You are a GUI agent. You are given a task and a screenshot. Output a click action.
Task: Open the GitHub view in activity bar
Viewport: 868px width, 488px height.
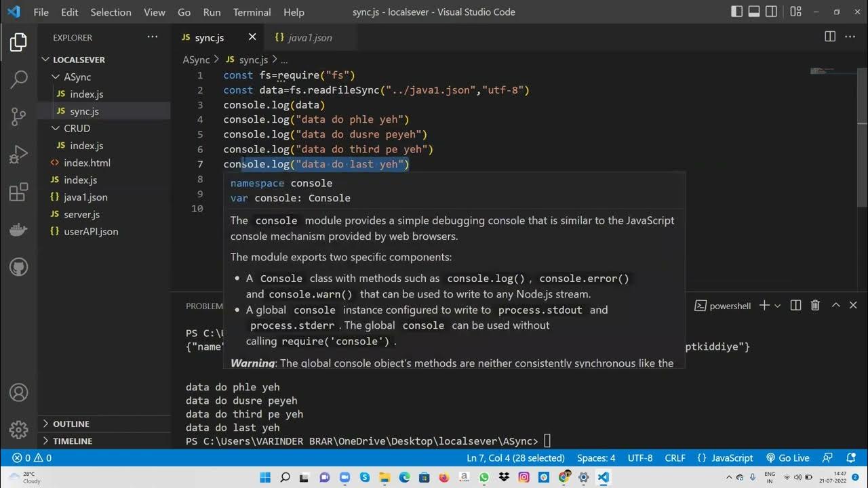(18, 267)
